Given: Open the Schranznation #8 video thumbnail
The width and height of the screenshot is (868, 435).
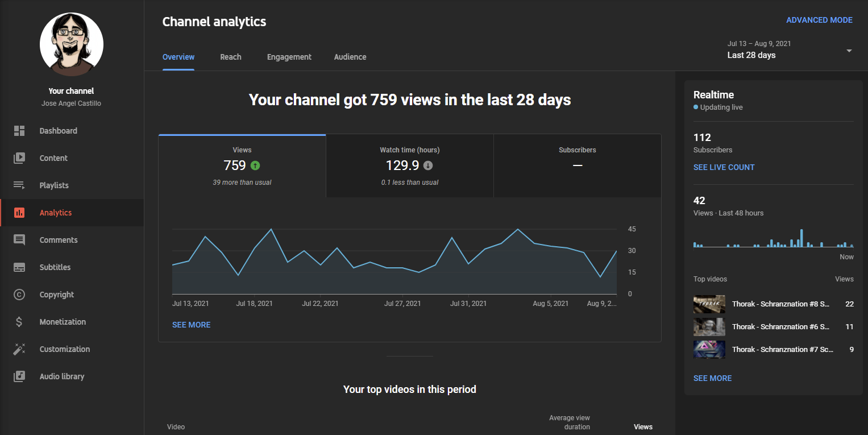Looking at the screenshot, I should click(709, 304).
